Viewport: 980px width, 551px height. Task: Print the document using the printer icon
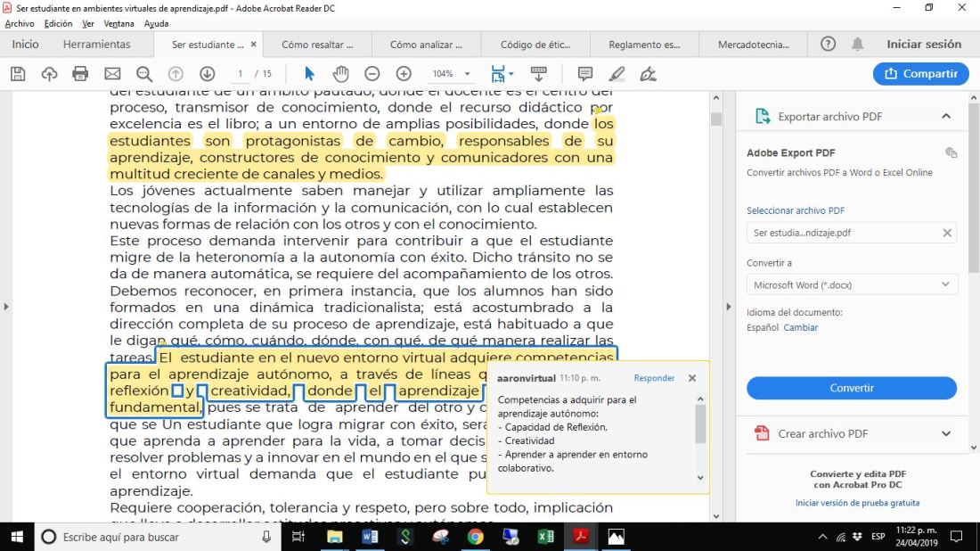tap(80, 74)
